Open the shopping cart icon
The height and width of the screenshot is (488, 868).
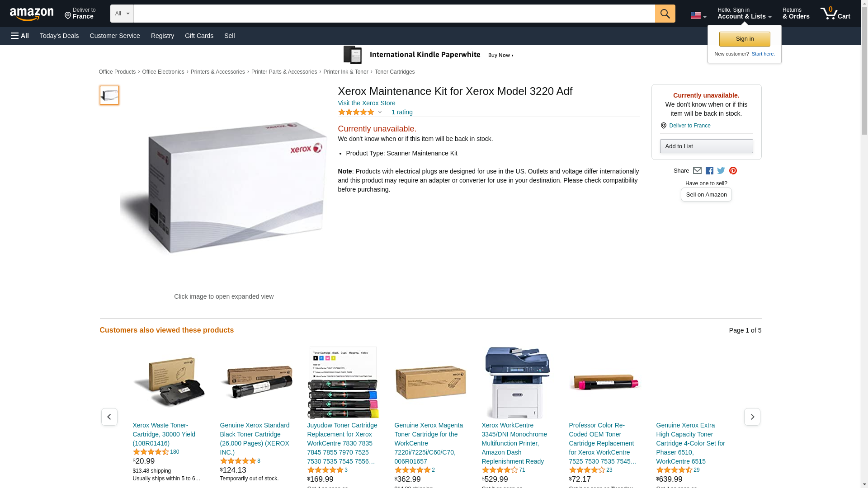[835, 14]
